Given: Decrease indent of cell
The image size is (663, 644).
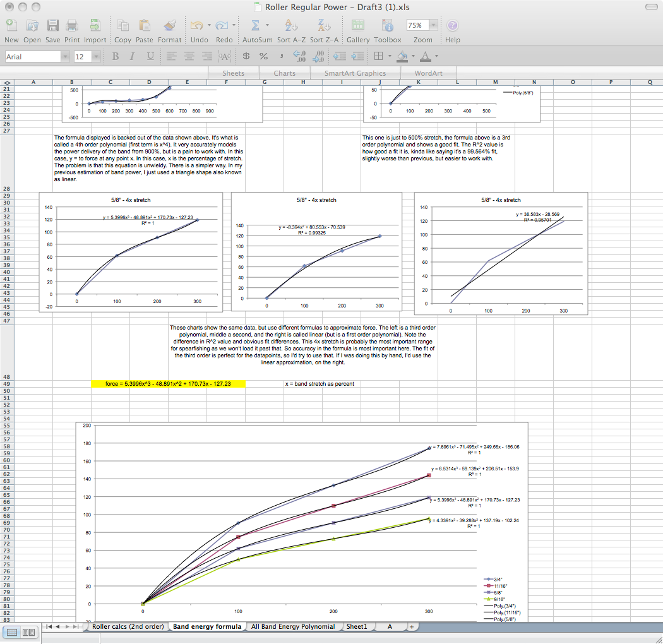Looking at the screenshot, I should [x=340, y=56].
